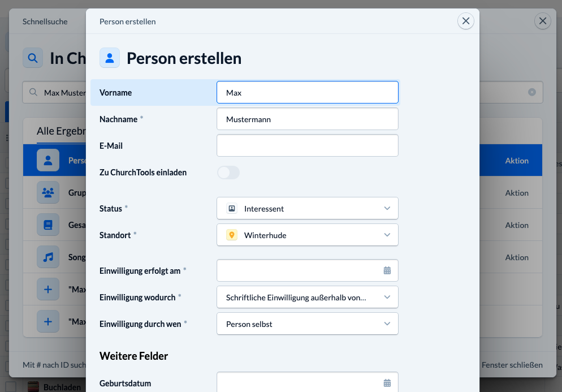
Task: Open the Einwilligung wodurch dropdown
Action: (307, 297)
